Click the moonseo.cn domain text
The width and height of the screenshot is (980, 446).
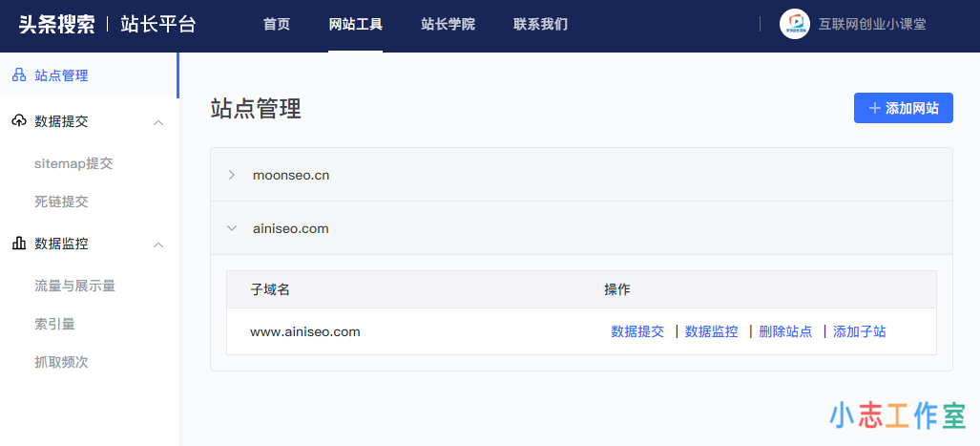point(291,175)
